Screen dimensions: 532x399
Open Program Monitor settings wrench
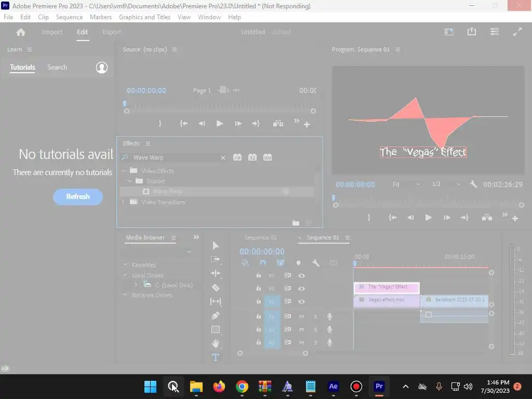[x=473, y=184]
